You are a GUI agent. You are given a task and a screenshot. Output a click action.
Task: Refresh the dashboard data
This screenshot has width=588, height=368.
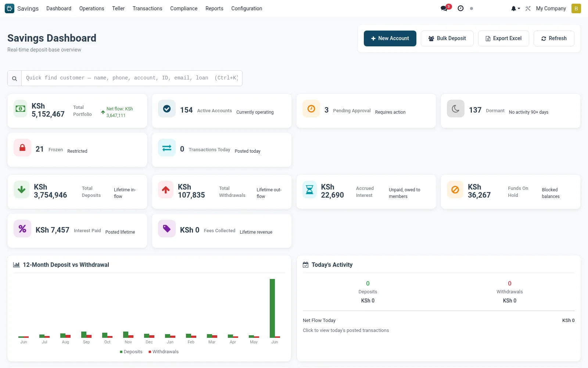click(554, 38)
